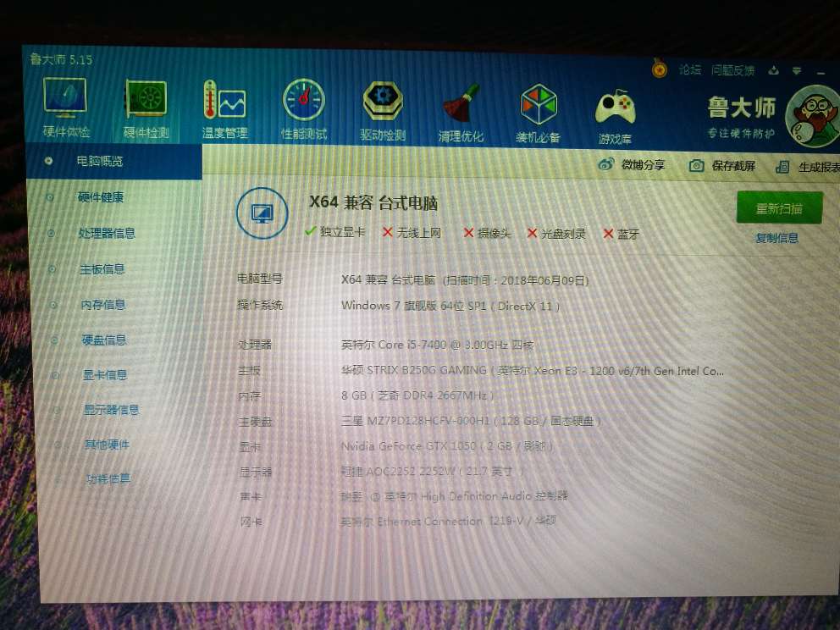Open 温度管理 temperature management icon

224,99
